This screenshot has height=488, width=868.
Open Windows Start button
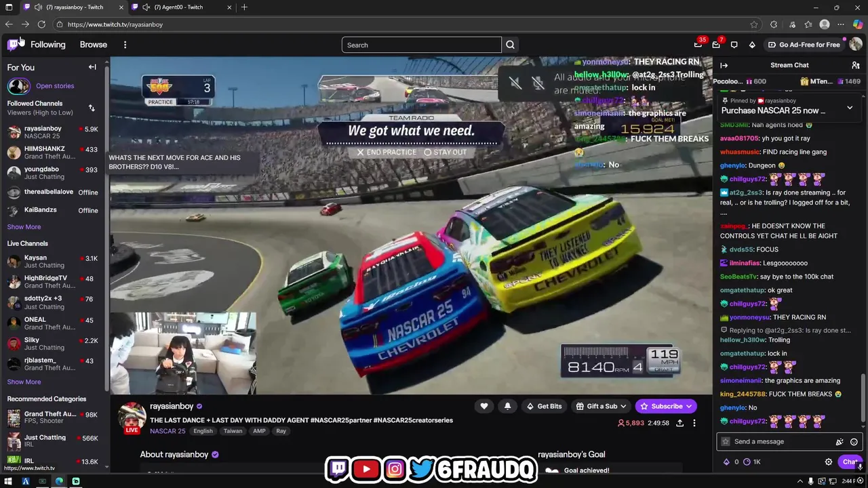click(9, 481)
